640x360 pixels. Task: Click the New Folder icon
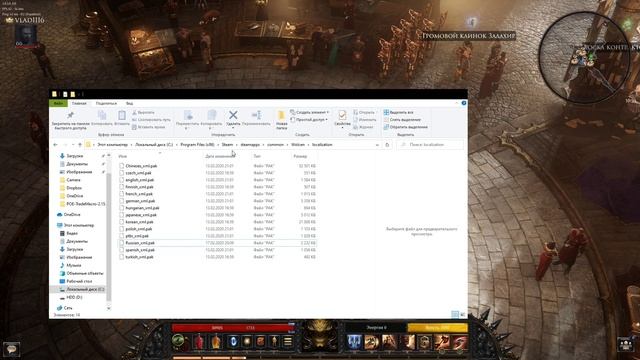pyautogui.click(x=281, y=115)
